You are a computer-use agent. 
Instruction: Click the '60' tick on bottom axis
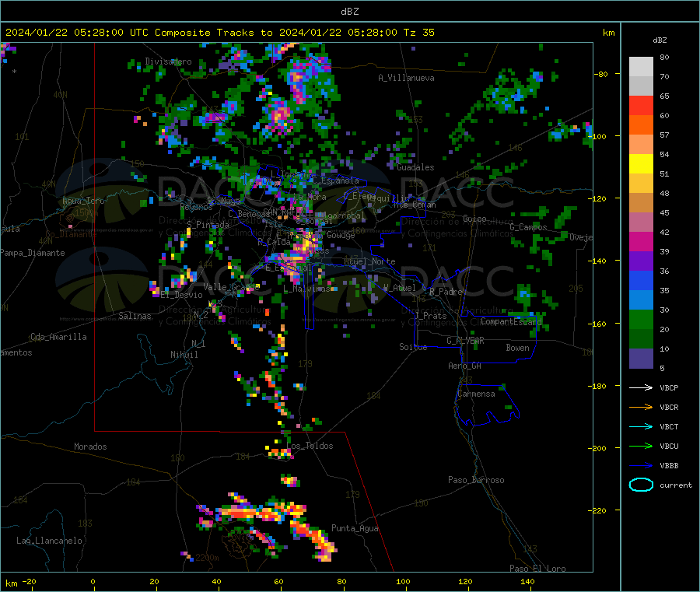(278, 582)
